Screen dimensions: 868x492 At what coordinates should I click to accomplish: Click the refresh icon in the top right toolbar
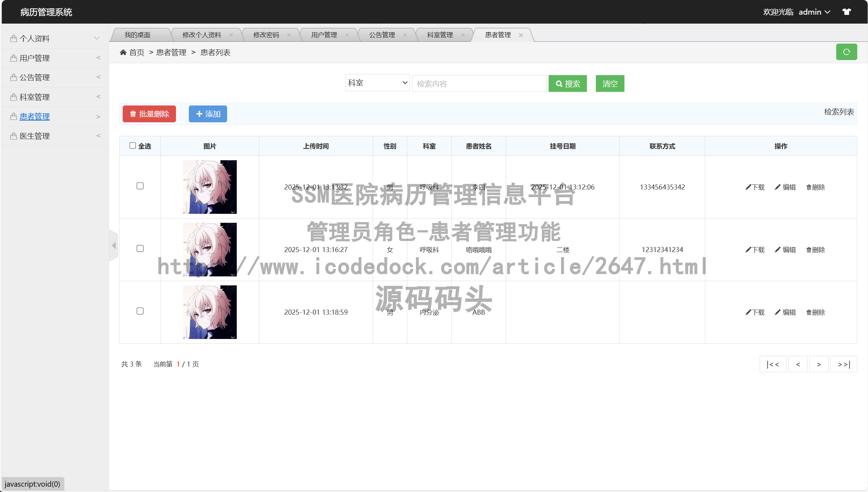(x=846, y=51)
